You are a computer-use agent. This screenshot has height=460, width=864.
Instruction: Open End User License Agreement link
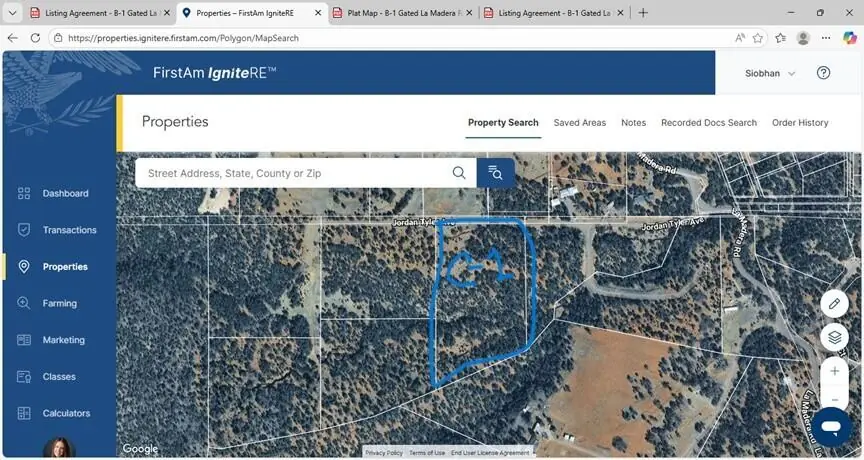(x=490, y=453)
